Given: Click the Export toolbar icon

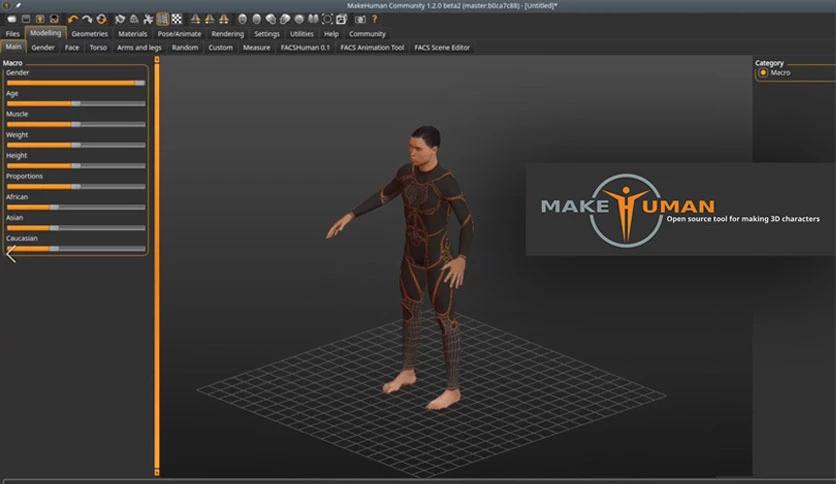Looking at the screenshot, I should [x=54, y=19].
